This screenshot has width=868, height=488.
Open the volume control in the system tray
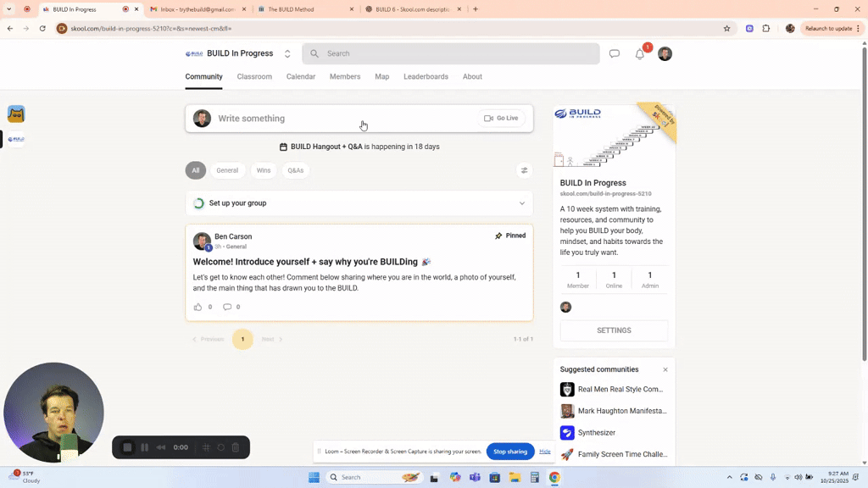[797, 477]
